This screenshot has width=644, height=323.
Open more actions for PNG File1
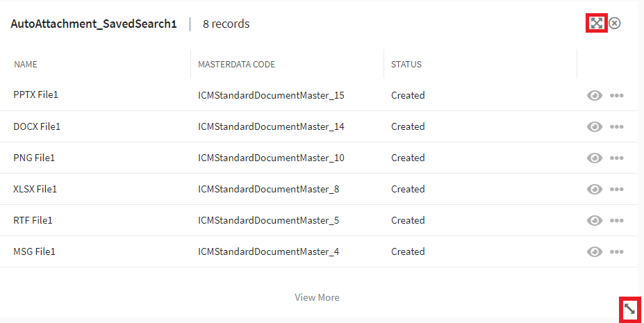616,158
